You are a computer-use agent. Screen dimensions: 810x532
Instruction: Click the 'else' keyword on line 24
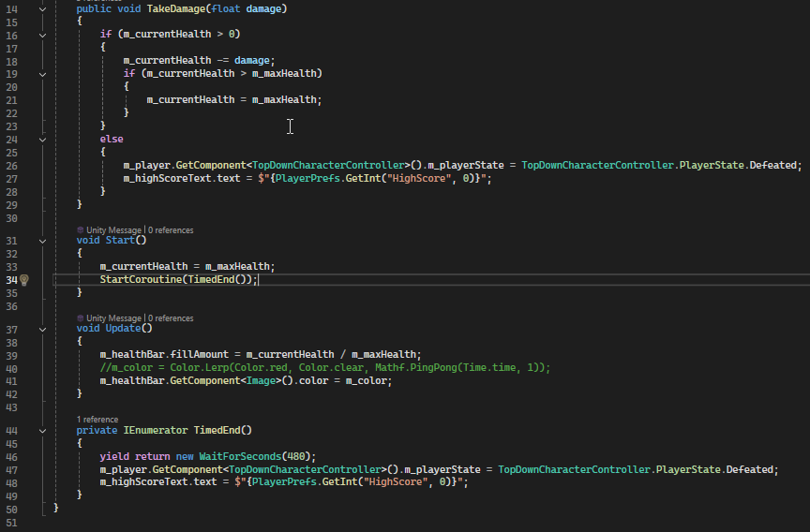click(x=112, y=139)
